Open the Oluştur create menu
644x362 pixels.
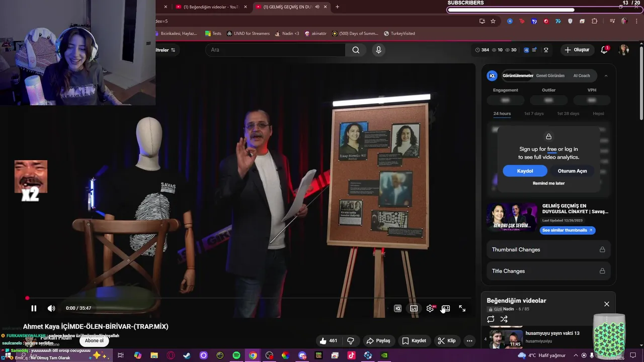tap(577, 50)
